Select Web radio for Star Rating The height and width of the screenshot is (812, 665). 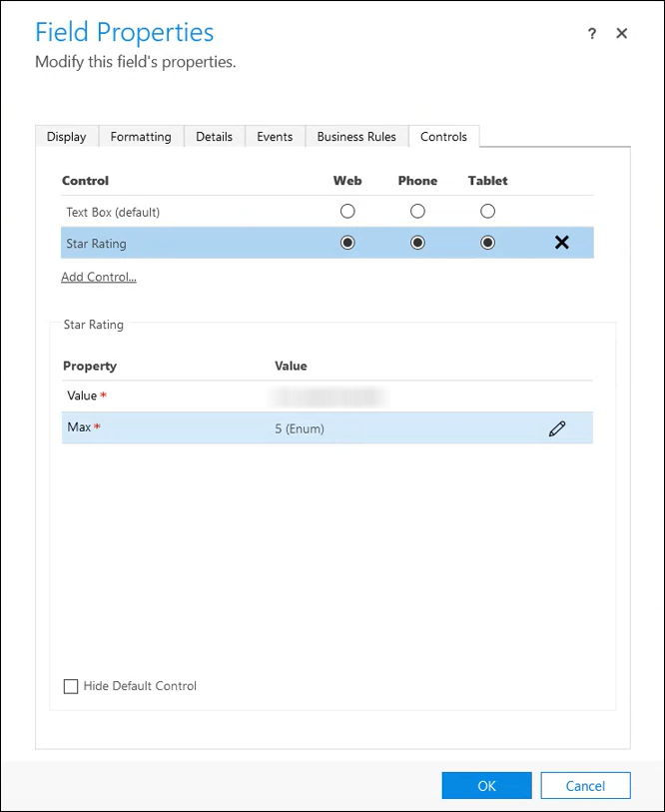pyautogui.click(x=347, y=243)
